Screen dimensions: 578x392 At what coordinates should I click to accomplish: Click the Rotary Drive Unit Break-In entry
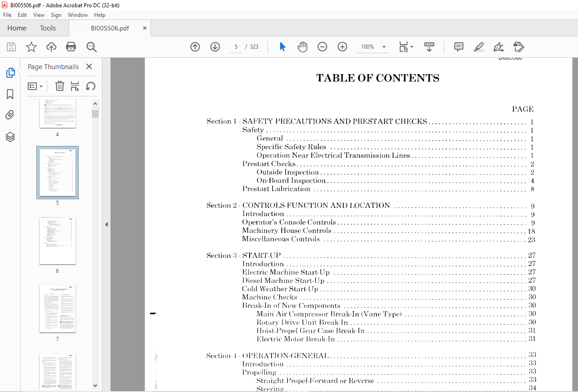point(302,322)
